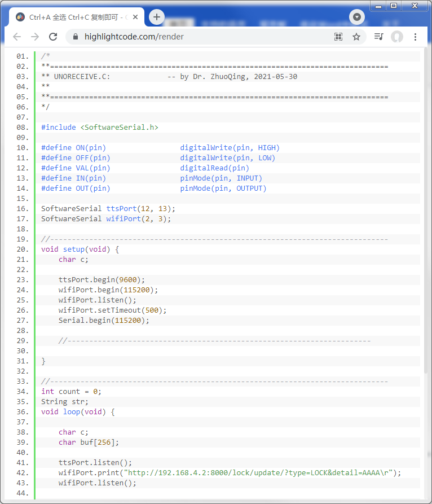The height and width of the screenshot is (504, 432).
Task: Click 'ttsPort.listen();' on line 41
Action: (x=95, y=463)
